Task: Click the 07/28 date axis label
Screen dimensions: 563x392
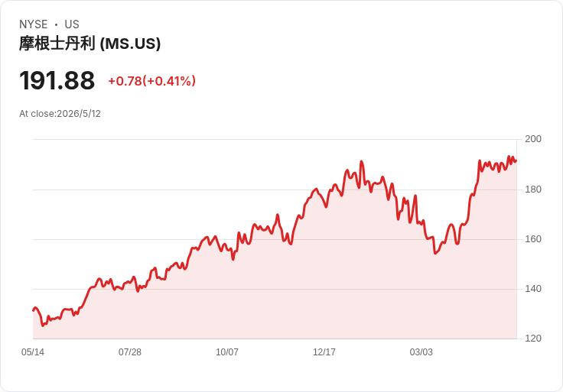Action: (130, 352)
